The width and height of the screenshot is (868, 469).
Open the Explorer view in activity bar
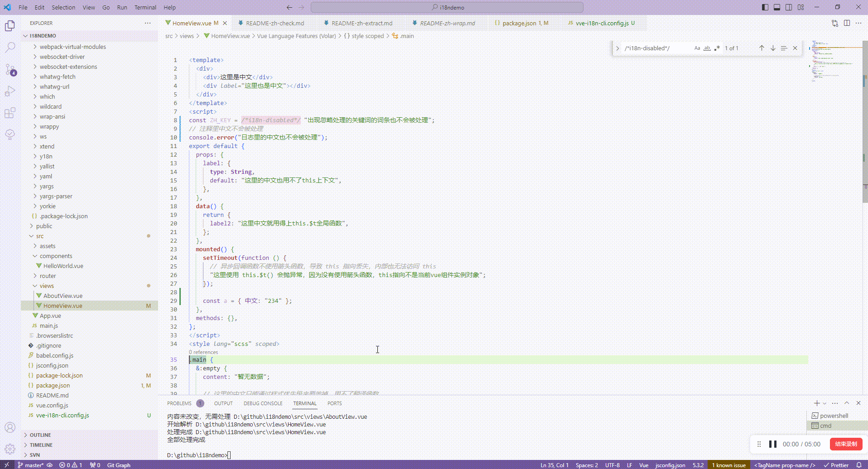click(x=10, y=26)
